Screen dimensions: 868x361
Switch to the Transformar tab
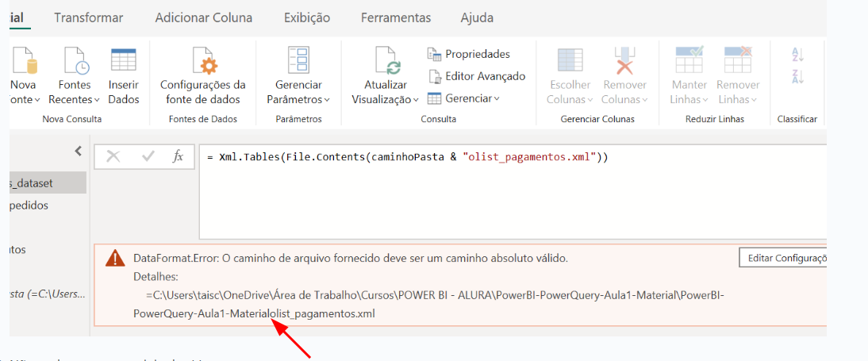[x=89, y=17]
